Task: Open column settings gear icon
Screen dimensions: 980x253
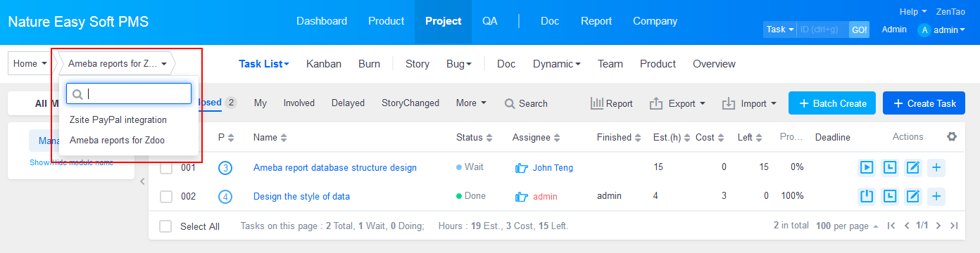Action: click(952, 137)
